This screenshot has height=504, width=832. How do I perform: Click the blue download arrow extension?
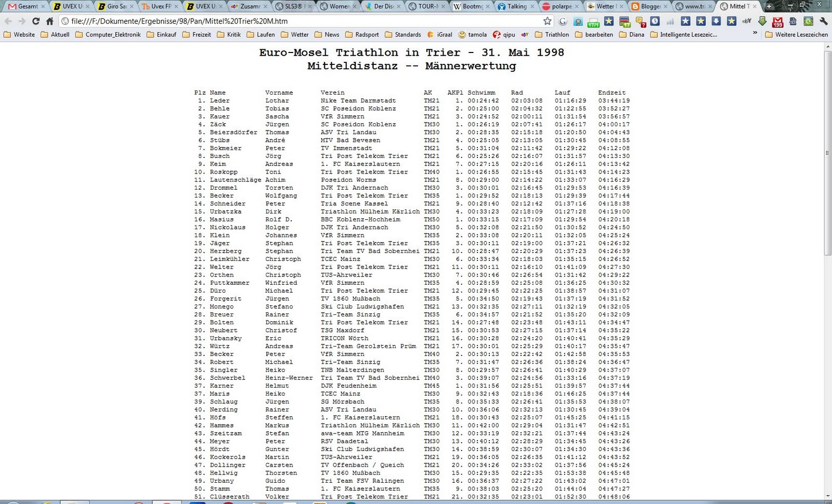716,21
